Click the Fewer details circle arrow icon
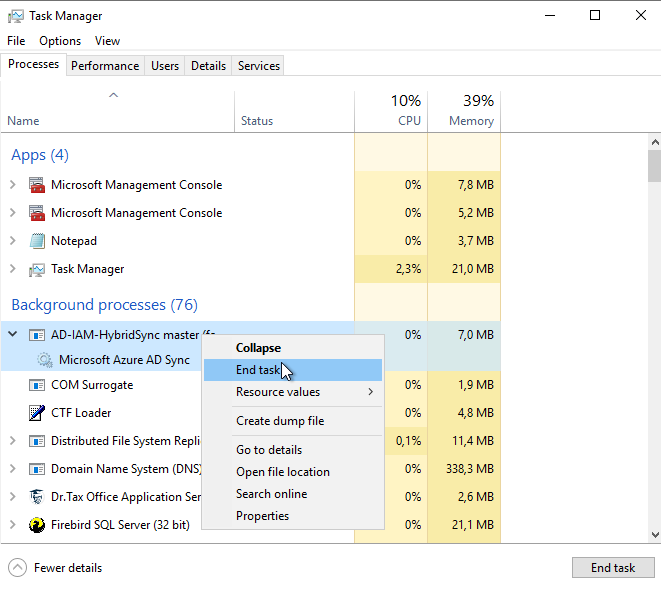Image resolution: width=661 pixels, height=589 pixels. [17, 567]
